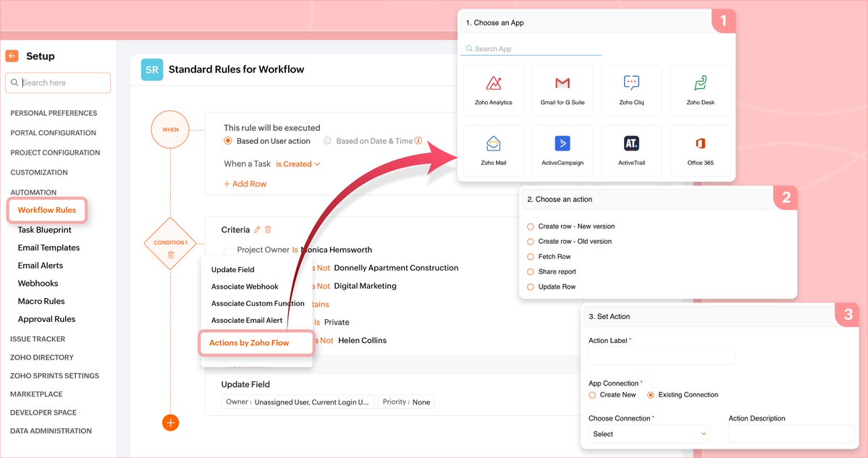Image resolution: width=868 pixels, height=458 pixels.
Task: Select the Zoho Cliq app
Action: point(631,89)
